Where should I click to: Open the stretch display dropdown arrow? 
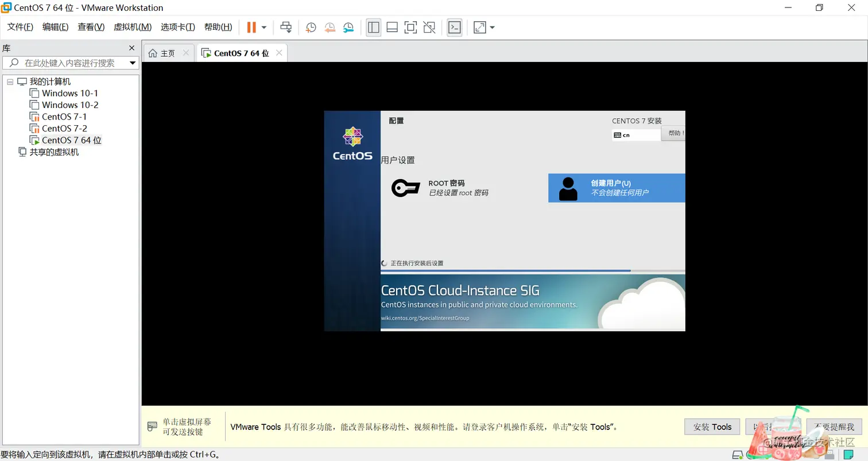click(x=492, y=27)
